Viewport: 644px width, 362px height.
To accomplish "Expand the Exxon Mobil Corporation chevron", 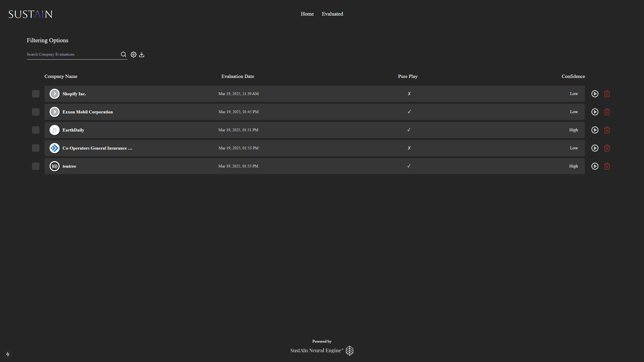I will click(55, 112).
